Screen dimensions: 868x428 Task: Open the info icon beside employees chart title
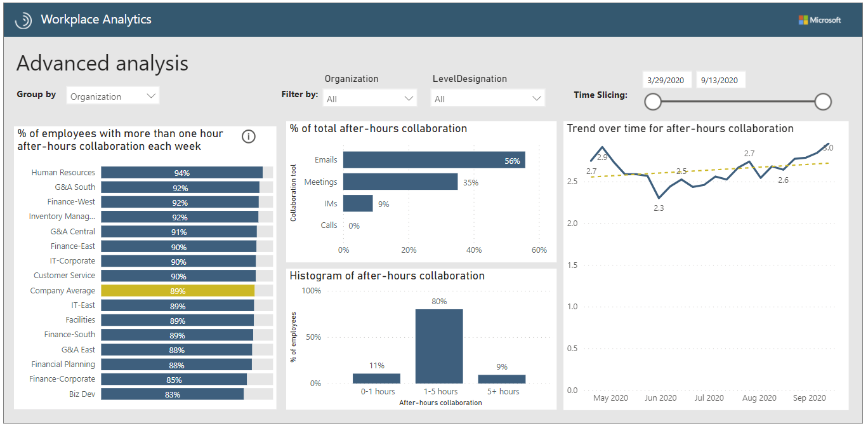(249, 137)
